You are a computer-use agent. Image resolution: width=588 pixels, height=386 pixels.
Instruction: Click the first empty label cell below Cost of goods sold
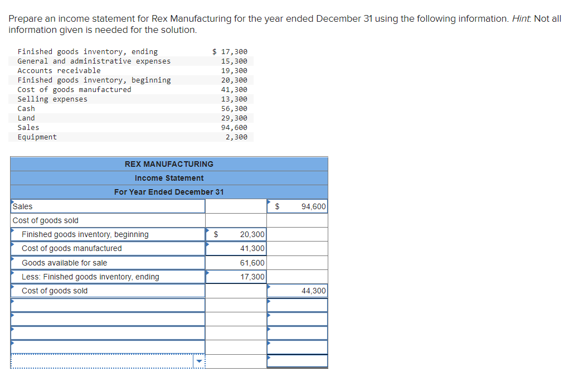tap(106, 305)
